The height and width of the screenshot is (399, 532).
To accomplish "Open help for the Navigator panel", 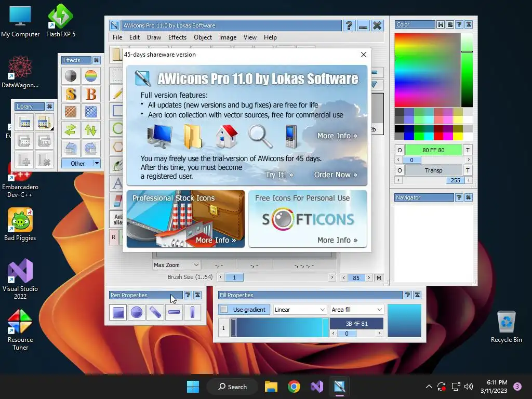I will [x=459, y=197].
